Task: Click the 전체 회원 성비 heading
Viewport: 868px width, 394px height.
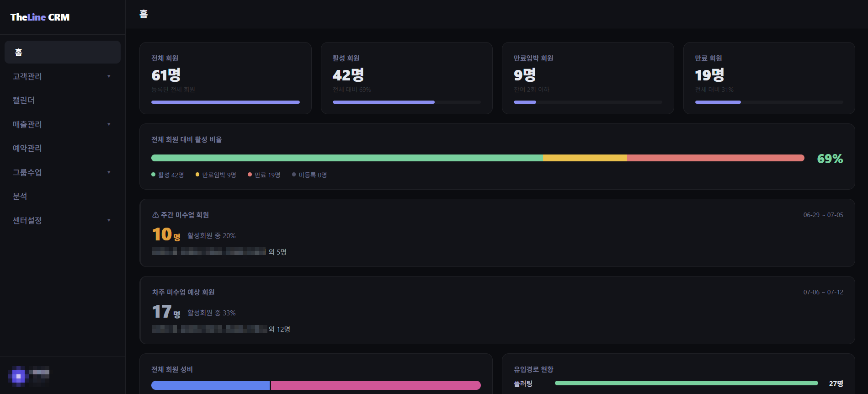Action: 172,369
